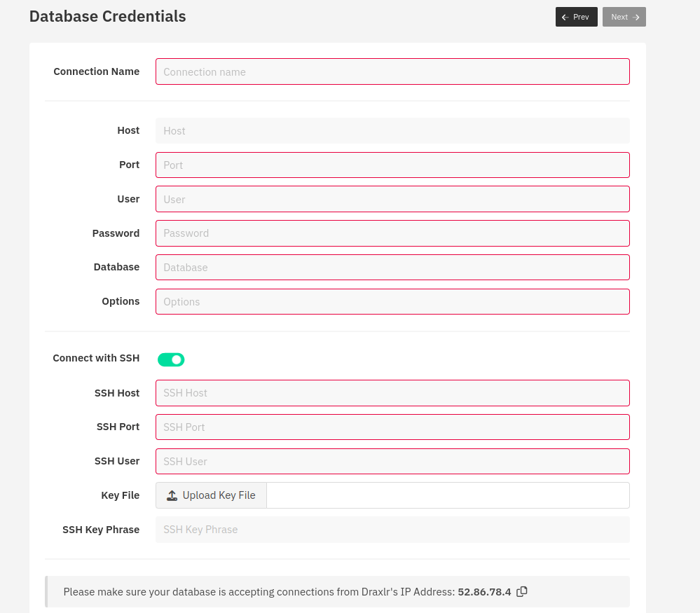Click the Key File label
The width and height of the screenshot is (700, 613).
coord(120,495)
